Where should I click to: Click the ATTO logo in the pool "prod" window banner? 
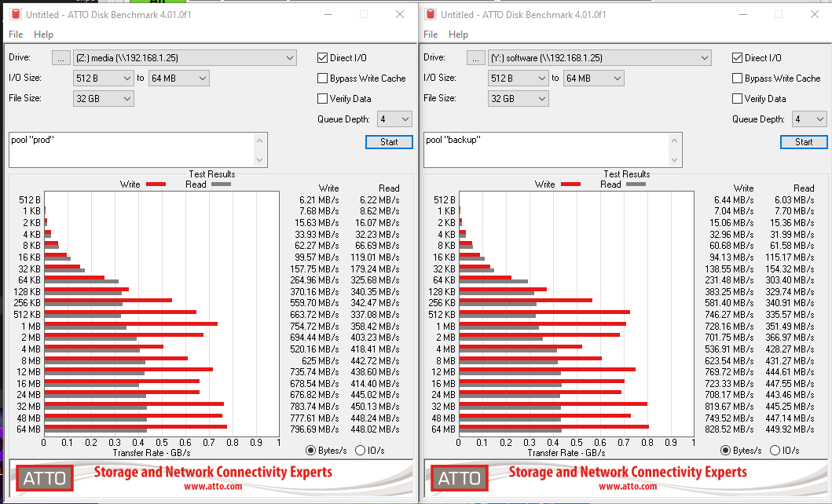coord(45,478)
